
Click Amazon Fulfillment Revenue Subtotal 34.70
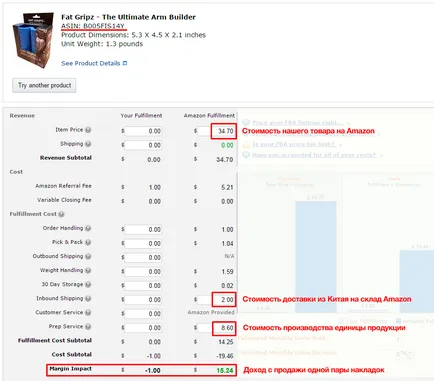pyautogui.click(x=225, y=160)
